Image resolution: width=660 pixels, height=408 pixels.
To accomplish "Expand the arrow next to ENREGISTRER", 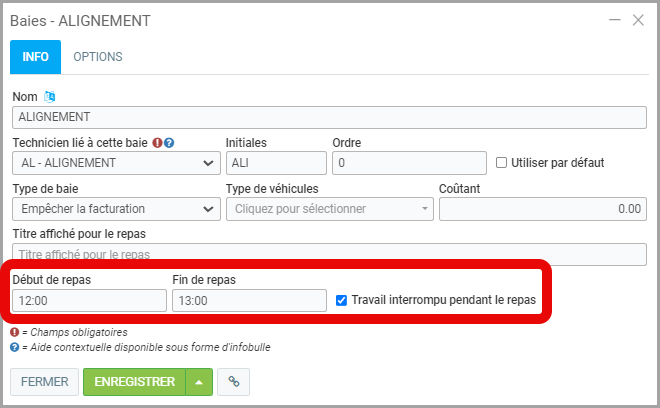I will (198, 381).
